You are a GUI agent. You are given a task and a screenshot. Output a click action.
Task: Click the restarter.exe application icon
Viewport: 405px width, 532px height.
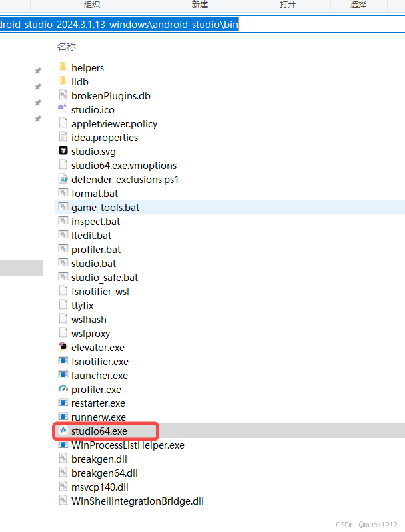click(63, 402)
